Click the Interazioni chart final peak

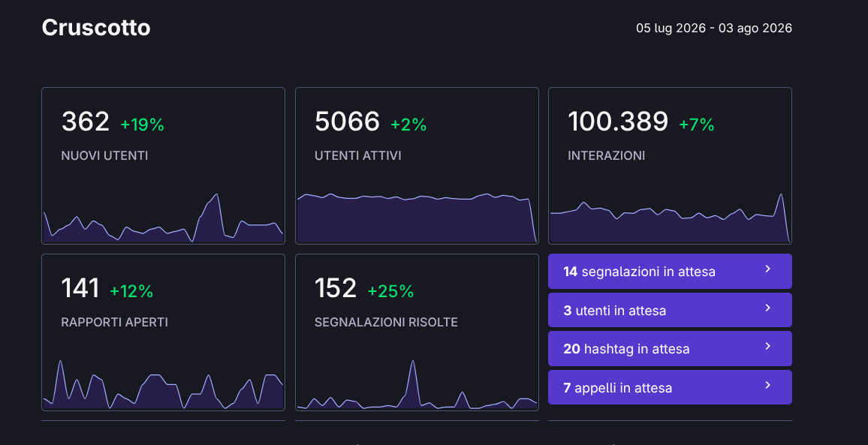tap(781, 195)
